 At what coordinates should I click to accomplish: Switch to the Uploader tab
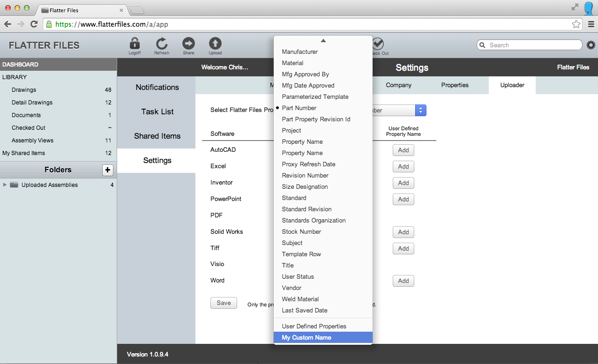[512, 85]
